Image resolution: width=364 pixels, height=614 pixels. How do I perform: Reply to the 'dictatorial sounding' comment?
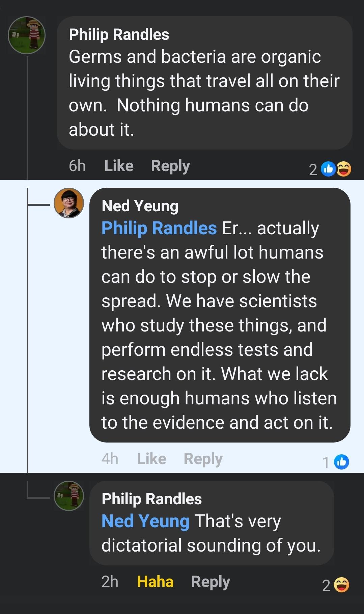211,582
